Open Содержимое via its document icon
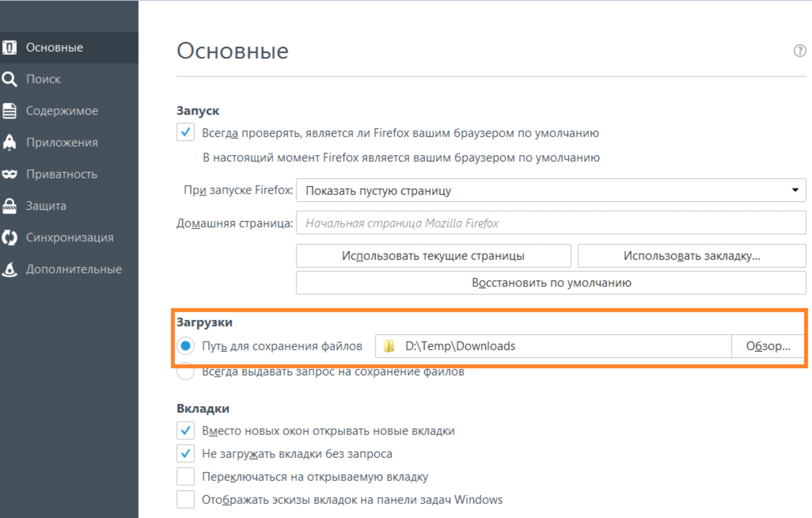This screenshot has height=518, width=812. click(9, 111)
